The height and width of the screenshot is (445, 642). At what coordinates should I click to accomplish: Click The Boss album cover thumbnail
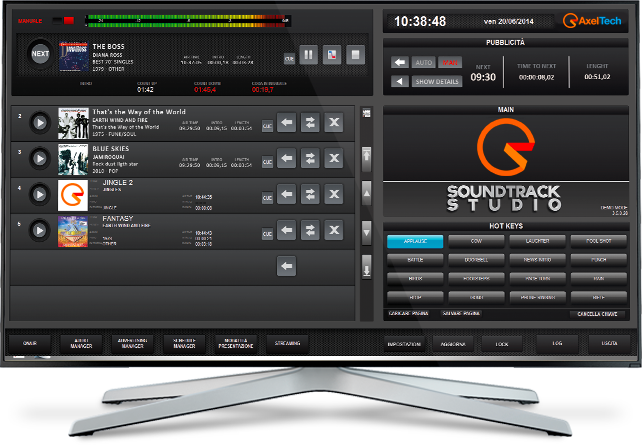pos(73,56)
